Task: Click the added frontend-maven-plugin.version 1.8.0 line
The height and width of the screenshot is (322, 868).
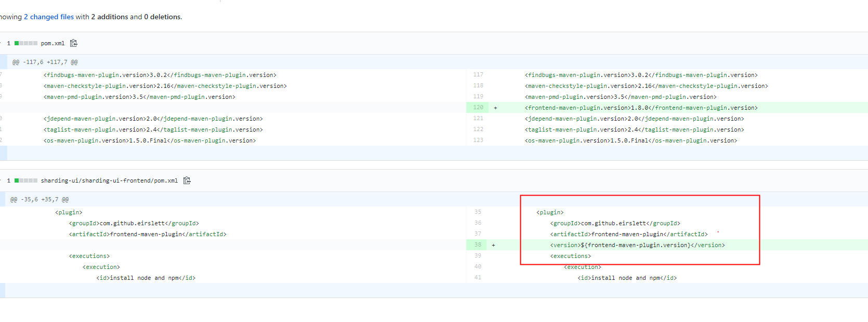Action: tap(641, 108)
